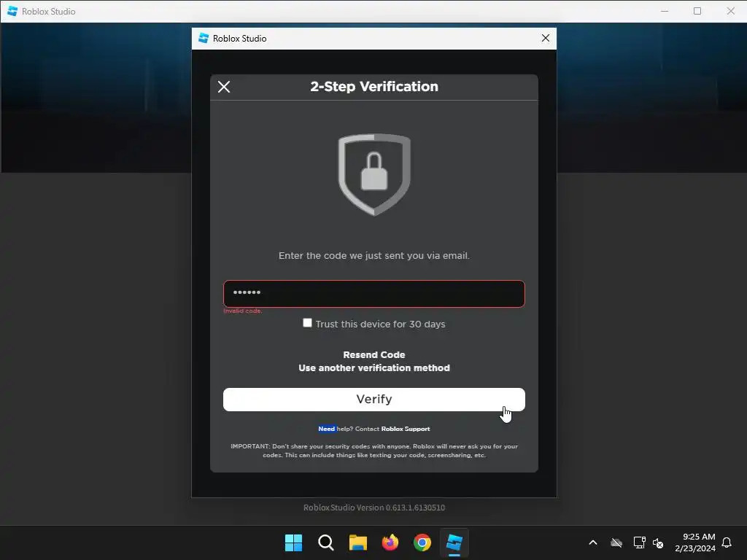
Task: Click the verification code input field
Action: (374, 294)
